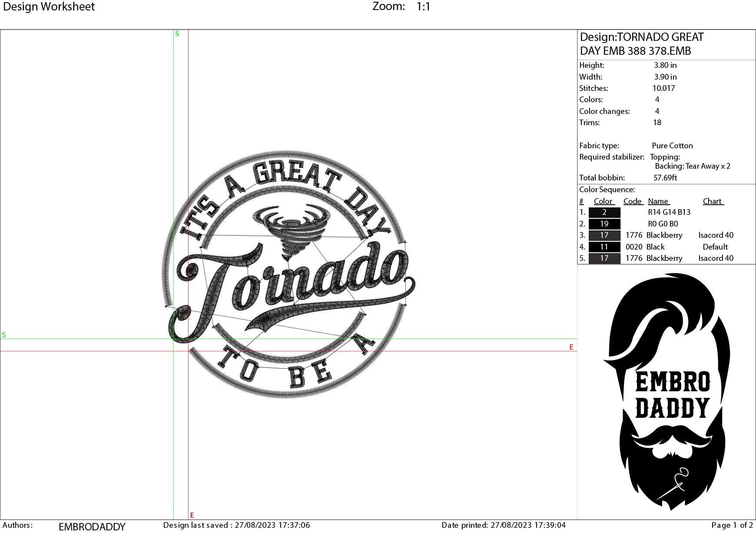Viewport: 756px width, 533px height.
Task: Toggle color 1 swatch R14 G14 B13
Action: click(604, 212)
